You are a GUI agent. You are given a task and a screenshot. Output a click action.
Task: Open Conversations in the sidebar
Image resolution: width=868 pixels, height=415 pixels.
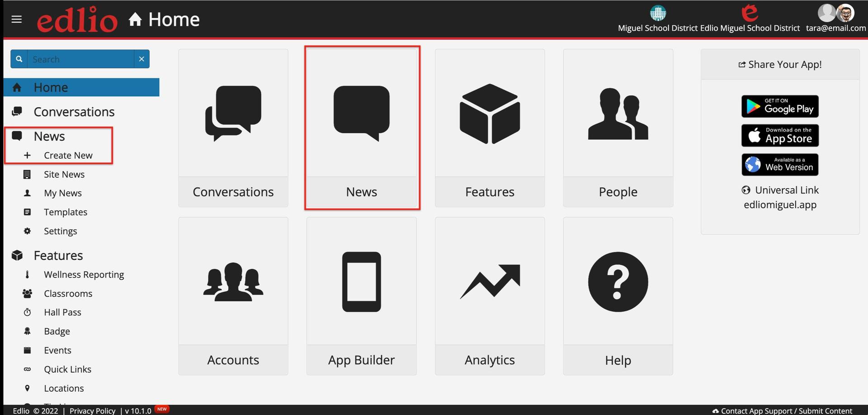point(74,112)
